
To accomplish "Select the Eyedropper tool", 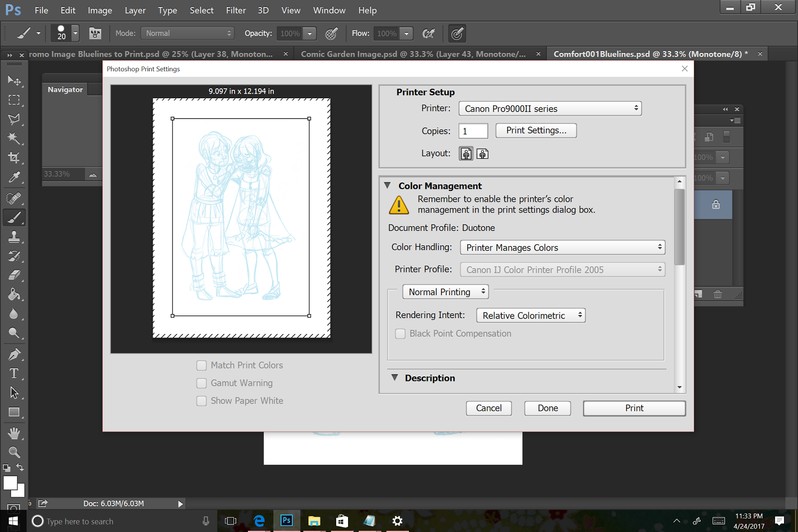I will pyautogui.click(x=14, y=177).
